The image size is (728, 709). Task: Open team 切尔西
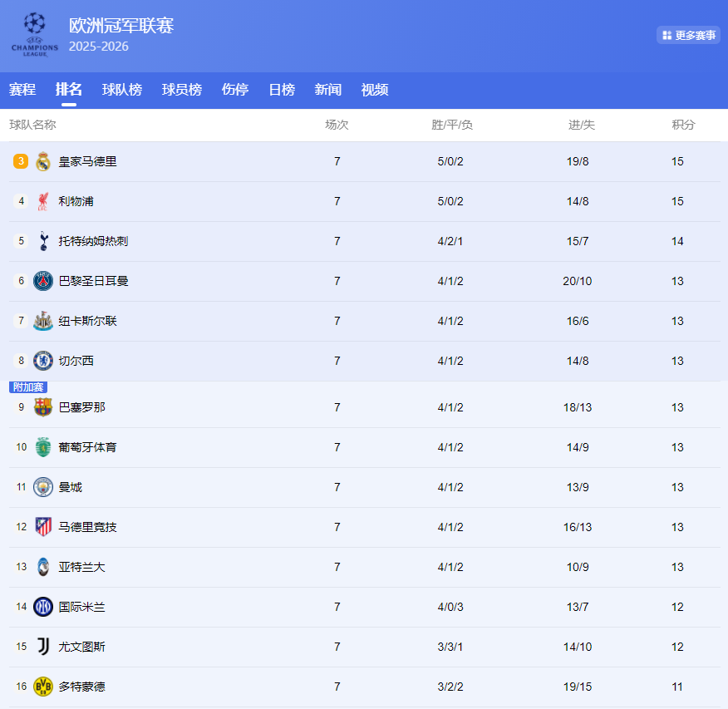[76, 362]
